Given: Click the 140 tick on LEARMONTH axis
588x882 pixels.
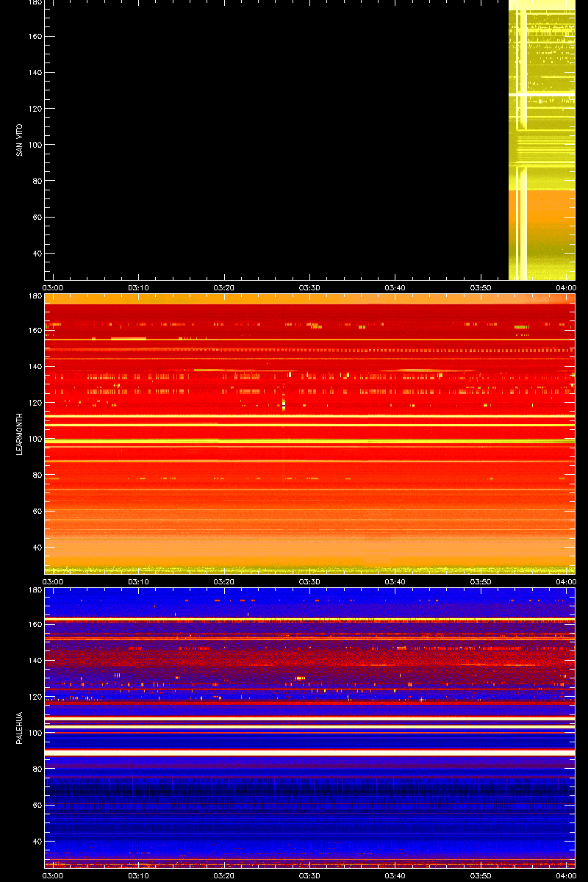Looking at the screenshot, I should point(34,367).
